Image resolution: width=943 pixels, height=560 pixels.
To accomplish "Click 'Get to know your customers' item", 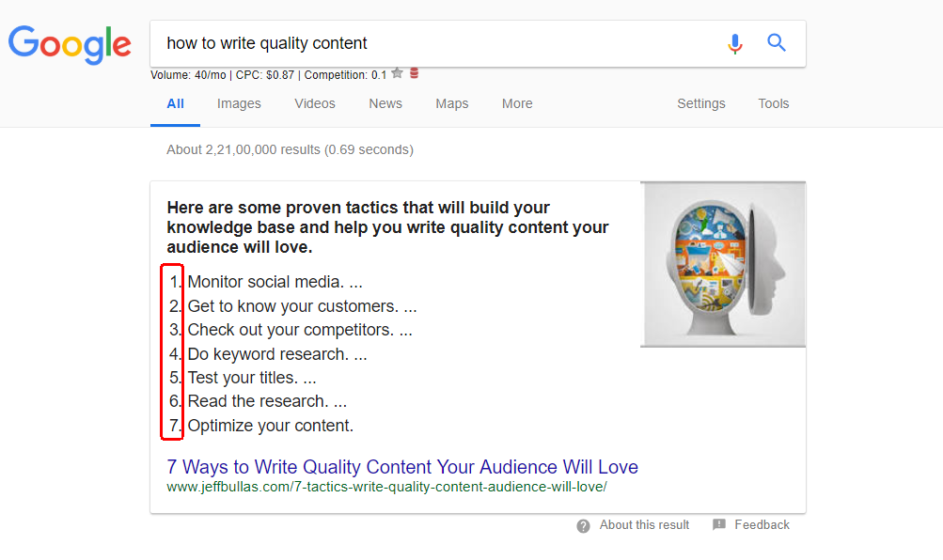I will click(302, 306).
